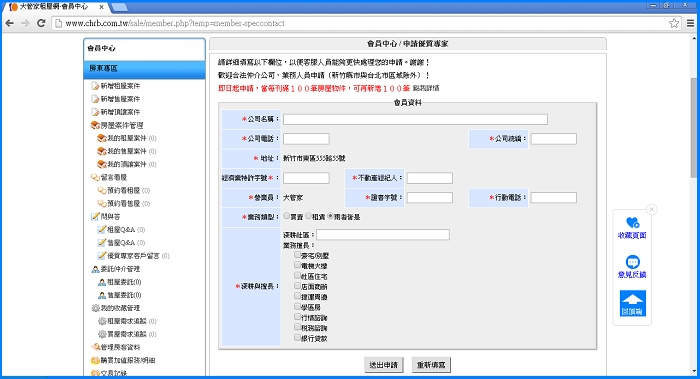The width and height of the screenshot is (700, 379).
Task: Click the 委託仲介管理 person icon
Action: point(95,269)
